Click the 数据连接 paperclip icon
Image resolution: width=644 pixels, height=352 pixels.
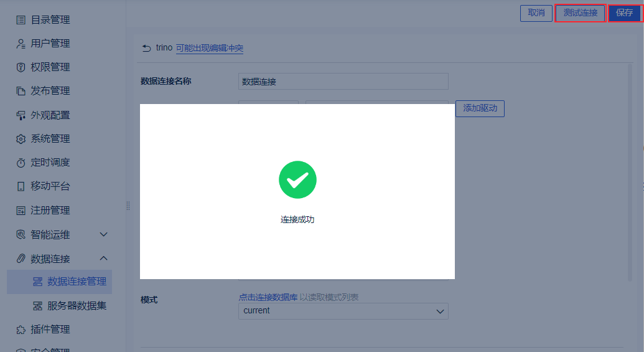(x=21, y=259)
